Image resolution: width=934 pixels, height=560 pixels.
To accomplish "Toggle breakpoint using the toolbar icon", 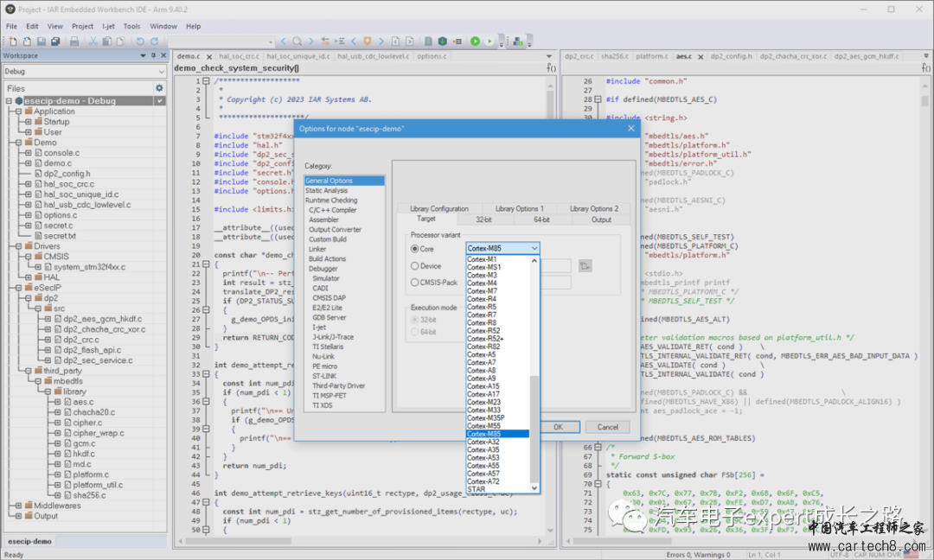I will (x=457, y=41).
